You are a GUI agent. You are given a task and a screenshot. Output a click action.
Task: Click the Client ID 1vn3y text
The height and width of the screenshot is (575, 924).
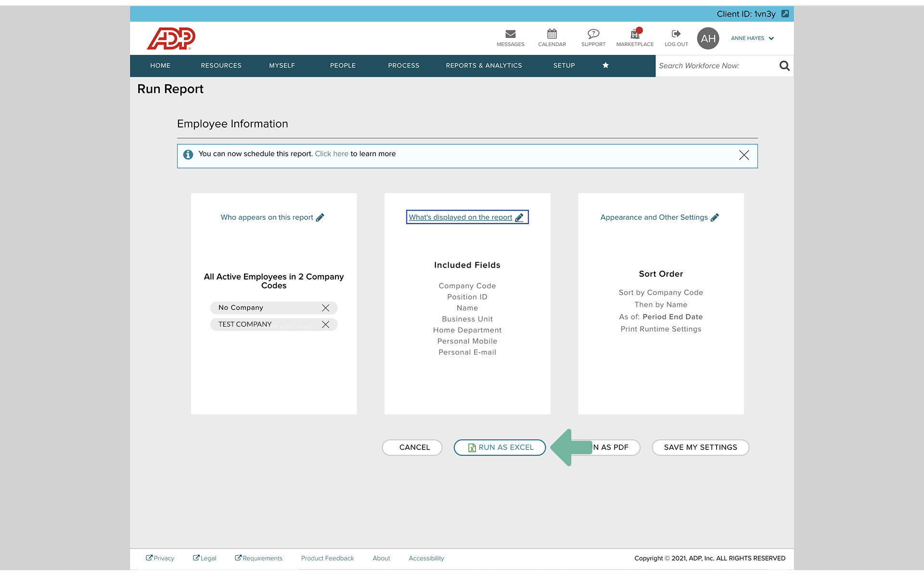[x=746, y=14]
